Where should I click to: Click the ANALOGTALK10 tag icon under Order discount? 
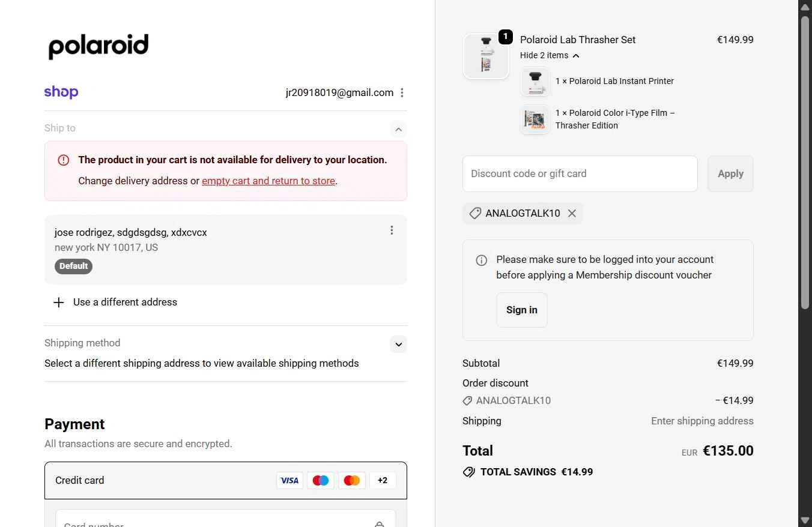tap(467, 400)
